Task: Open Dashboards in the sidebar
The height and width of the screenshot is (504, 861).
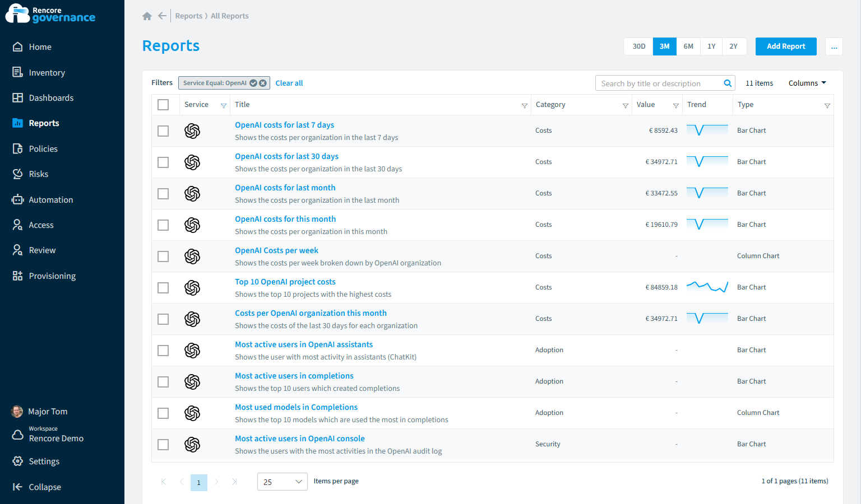Action: [51, 98]
